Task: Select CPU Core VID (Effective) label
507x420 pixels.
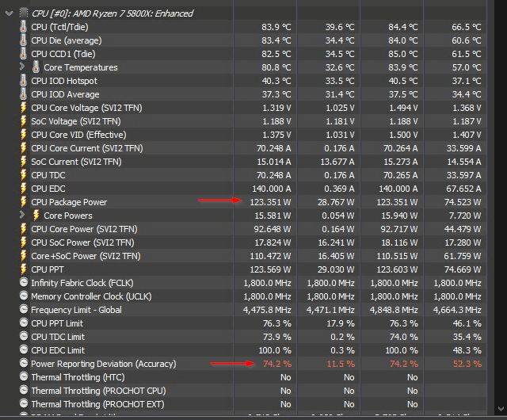Action: coord(78,135)
